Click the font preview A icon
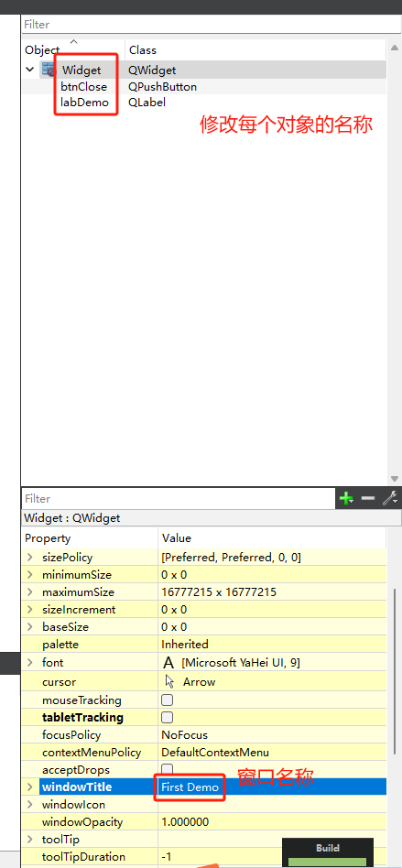The width and height of the screenshot is (402, 868). pyautogui.click(x=168, y=663)
